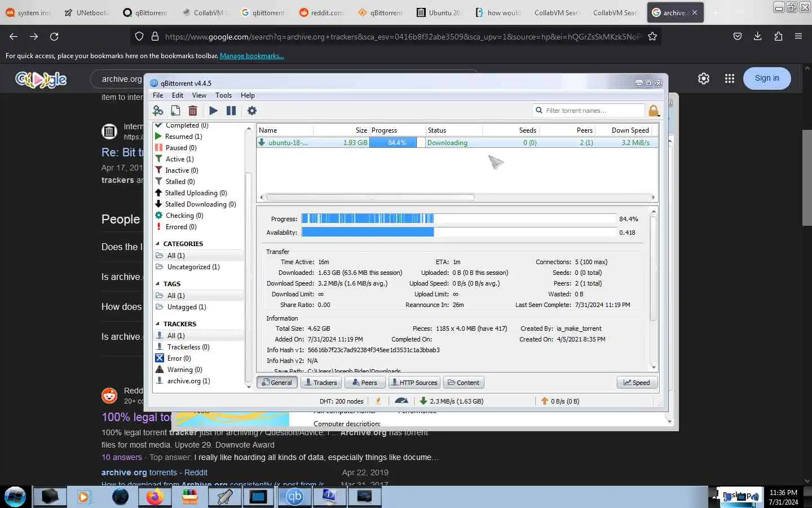The width and height of the screenshot is (812, 508).
Task: Select Untagged (1) tag filter
Action: pos(187,307)
